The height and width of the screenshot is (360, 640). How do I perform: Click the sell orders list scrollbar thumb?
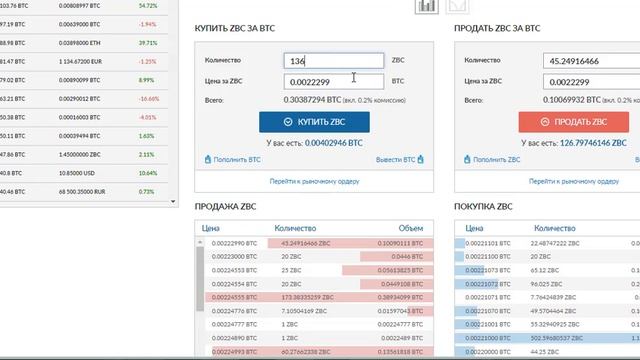click(x=200, y=279)
